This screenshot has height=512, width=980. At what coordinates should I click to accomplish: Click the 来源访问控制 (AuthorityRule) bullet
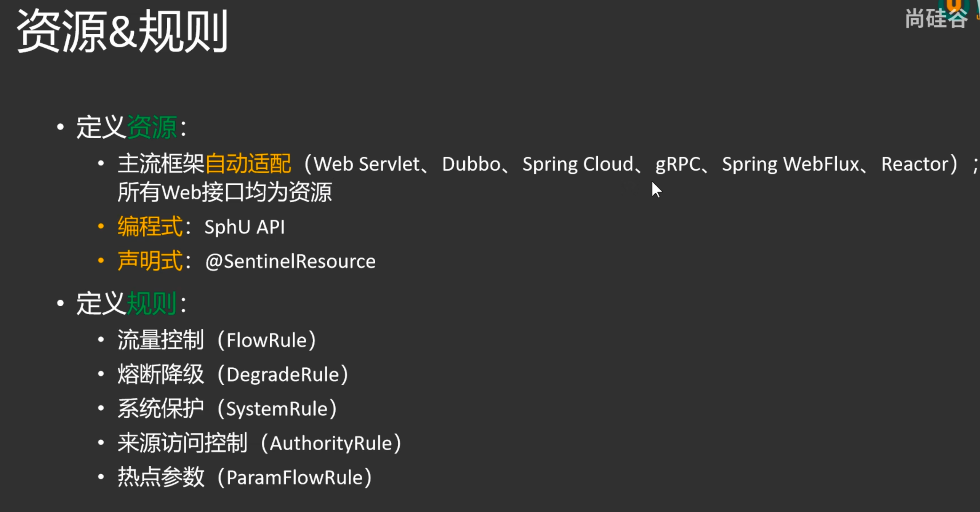[x=259, y=443]
